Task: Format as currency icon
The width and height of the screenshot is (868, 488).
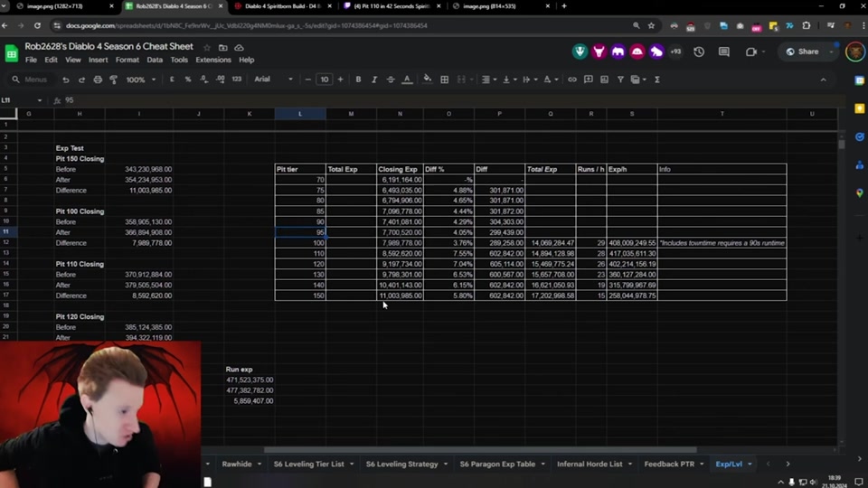Action: pyautogui.click(x=172, y=80)
